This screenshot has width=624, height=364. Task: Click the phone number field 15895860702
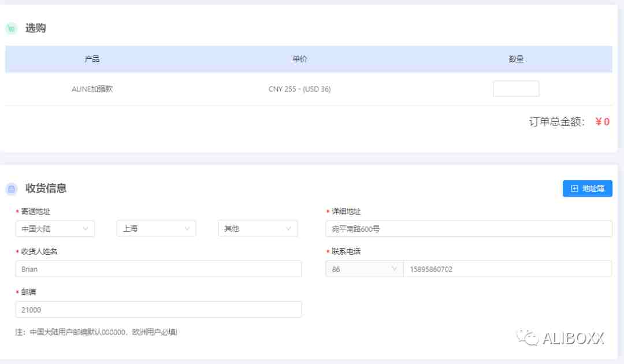[507, 269]
